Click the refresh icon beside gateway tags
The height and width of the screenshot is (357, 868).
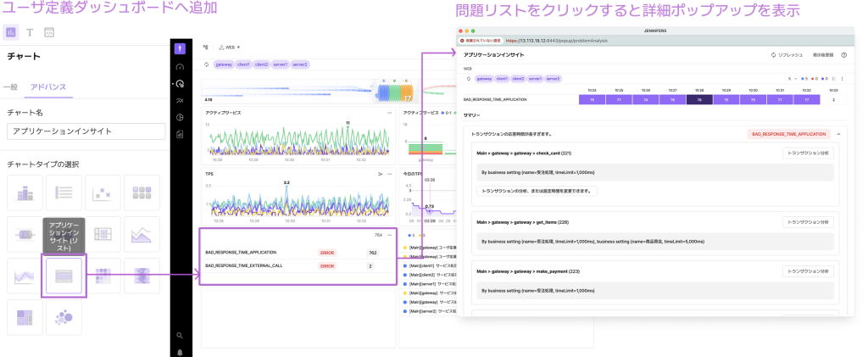pyautogui.click(x=205, y=64)
